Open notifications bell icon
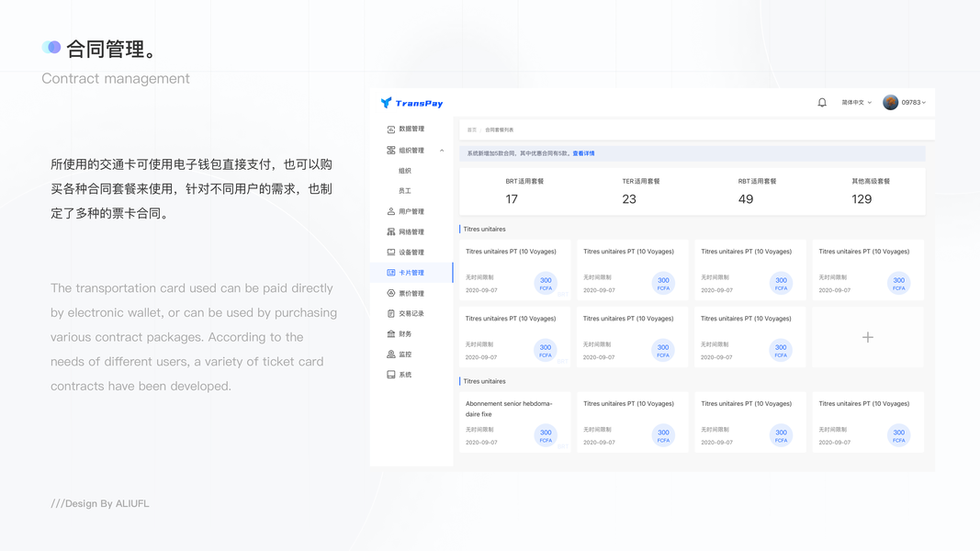This screenshot has height=551, width=980. pos(822,103)
